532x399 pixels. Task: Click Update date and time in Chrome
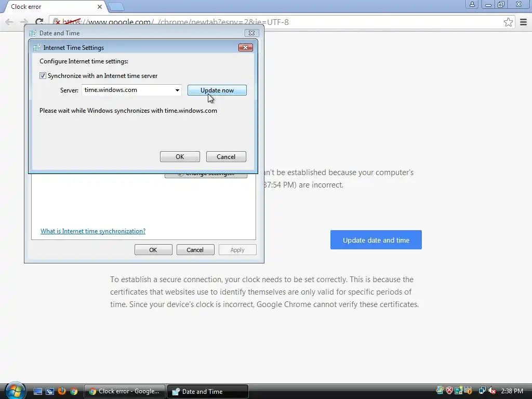click(x=376, y=240)
